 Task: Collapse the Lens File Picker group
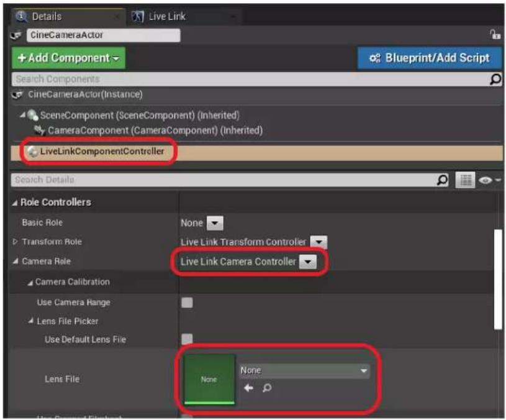pos(30,321)
